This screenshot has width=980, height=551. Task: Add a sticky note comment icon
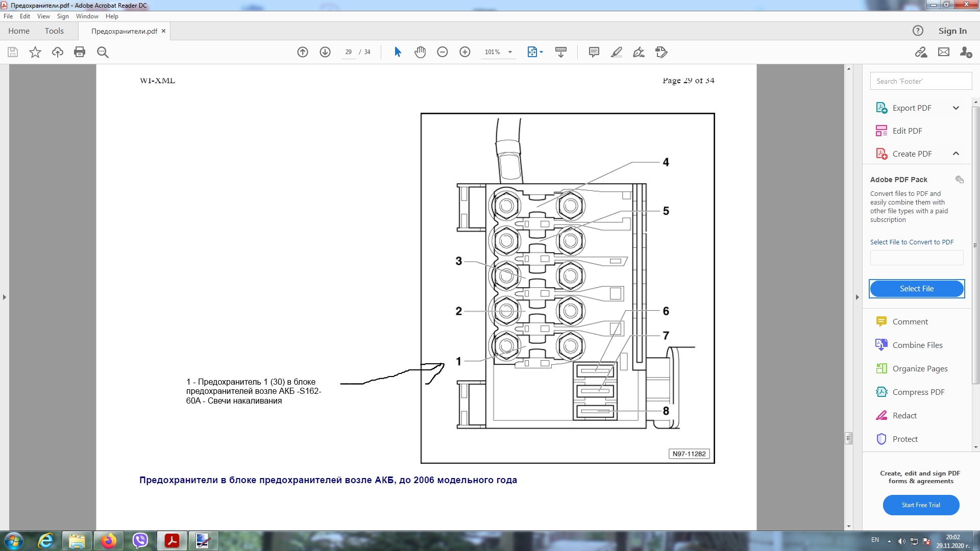pyautogui.click(x=594, y=52)
